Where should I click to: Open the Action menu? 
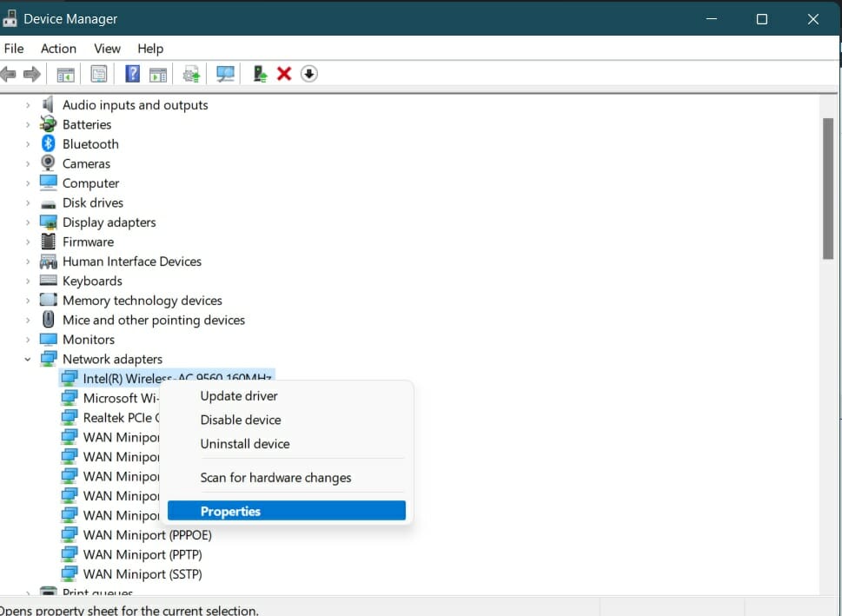(57, 49)
